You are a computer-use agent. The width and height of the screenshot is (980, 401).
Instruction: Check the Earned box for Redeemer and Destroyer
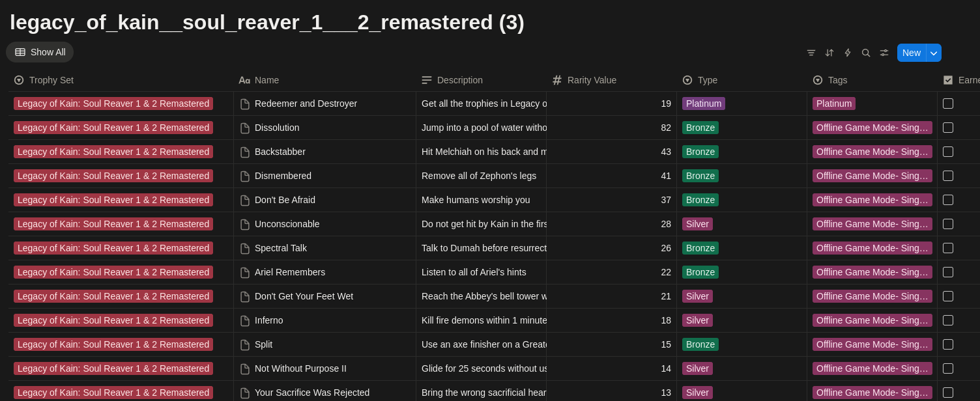tap(948, 104)
